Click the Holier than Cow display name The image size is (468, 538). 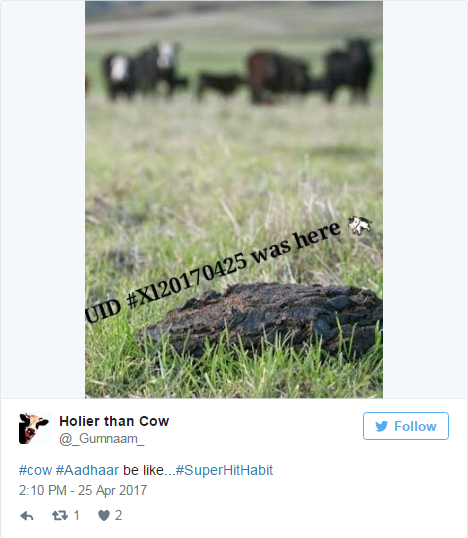(x=114, y=421)
